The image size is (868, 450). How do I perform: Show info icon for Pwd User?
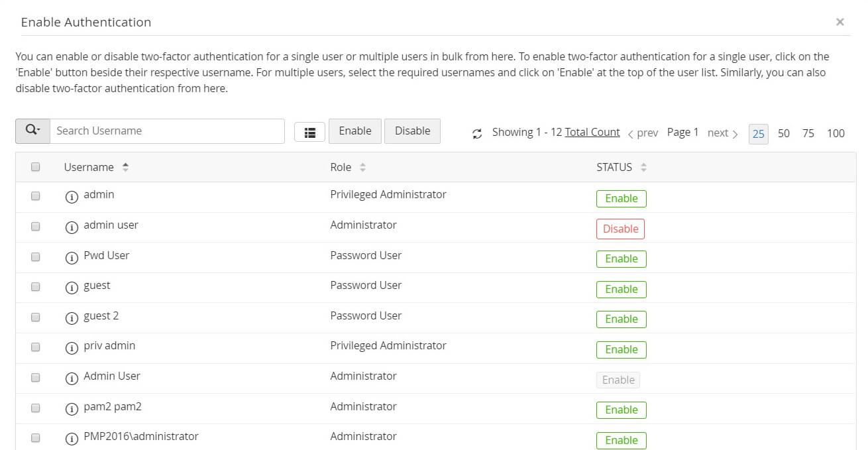(x=72, y=257)
